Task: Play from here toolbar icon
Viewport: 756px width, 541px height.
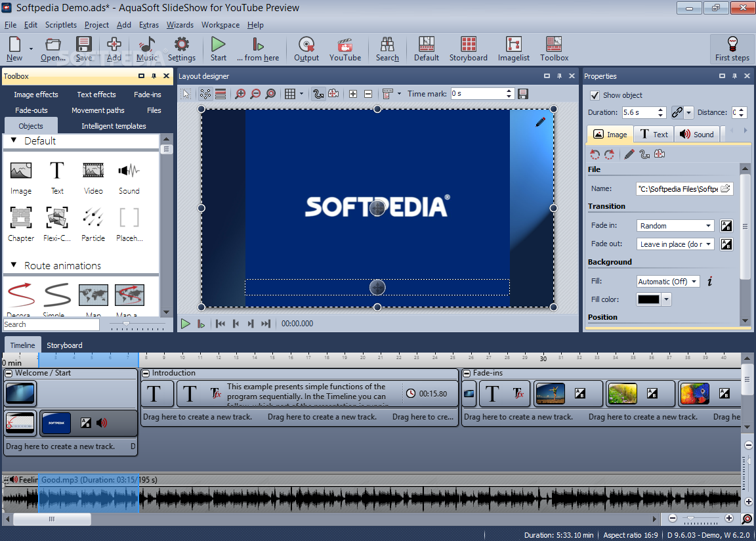Action: 258,49
